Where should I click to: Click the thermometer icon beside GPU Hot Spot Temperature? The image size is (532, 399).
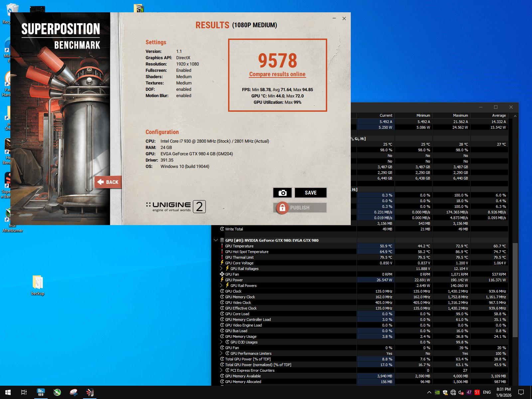click(x=222, y=252)
